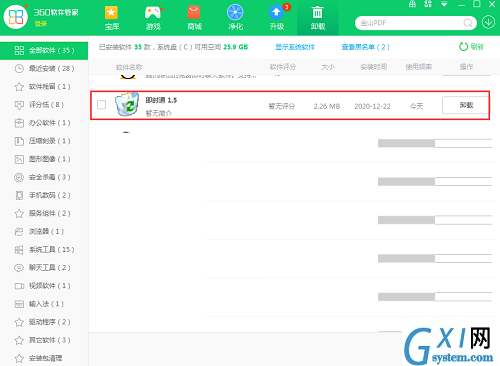The image size is (500, 366).
Task: Click the green 刷新 refresh button
Action: point(471,47)
